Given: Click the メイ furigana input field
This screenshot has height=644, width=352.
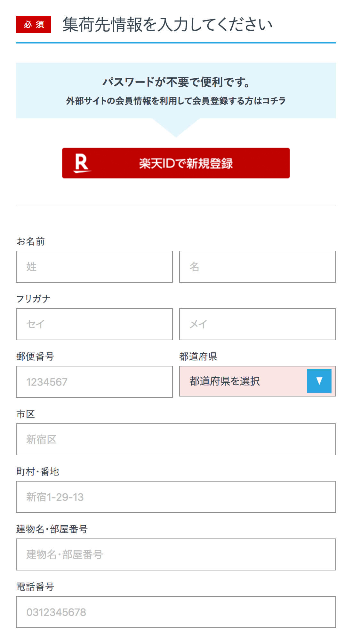Looking at the screenshot, I should [257, 324].
